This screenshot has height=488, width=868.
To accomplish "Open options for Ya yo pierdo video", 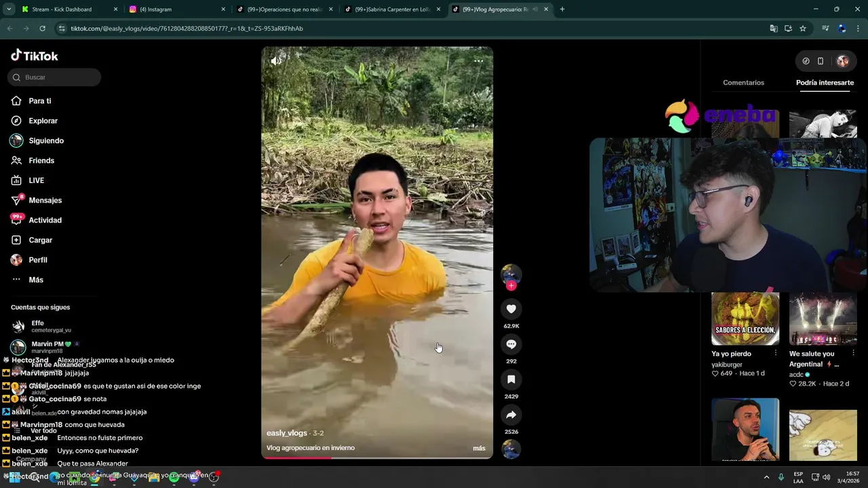I will click(x=776, y=353).
